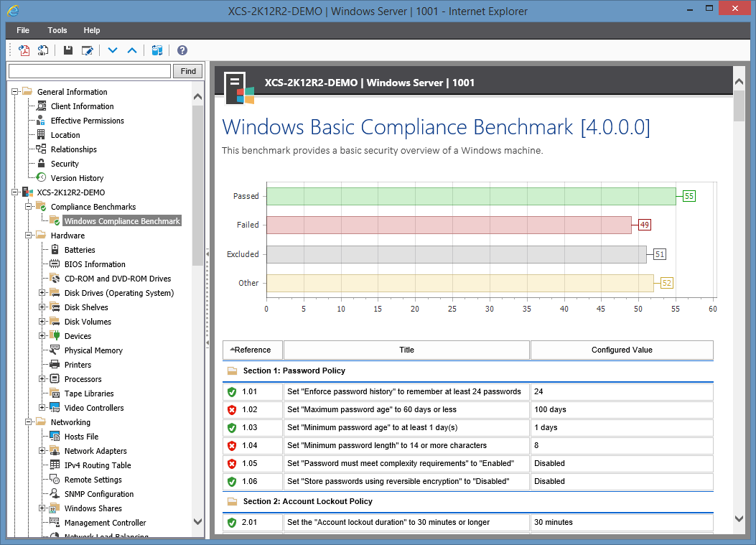
Task: Jump to previous section with the up chevron
Action: (x=132, y=50)
